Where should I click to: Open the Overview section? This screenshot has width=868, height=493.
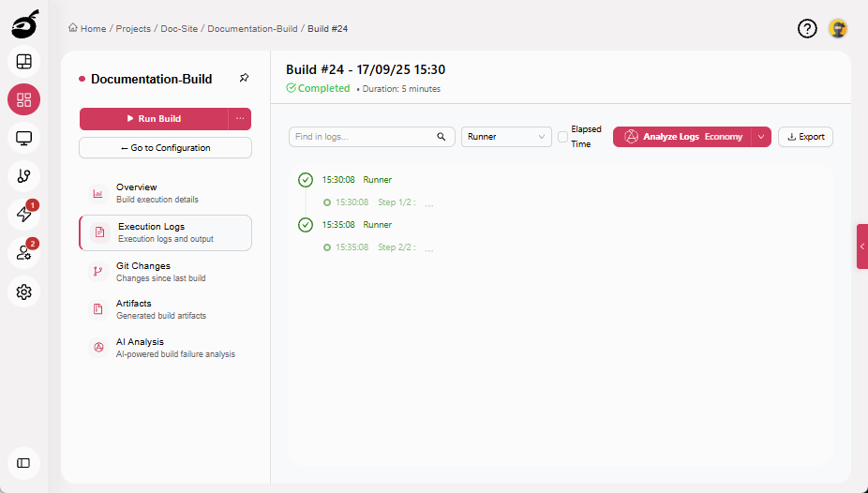tap(166, 193)
